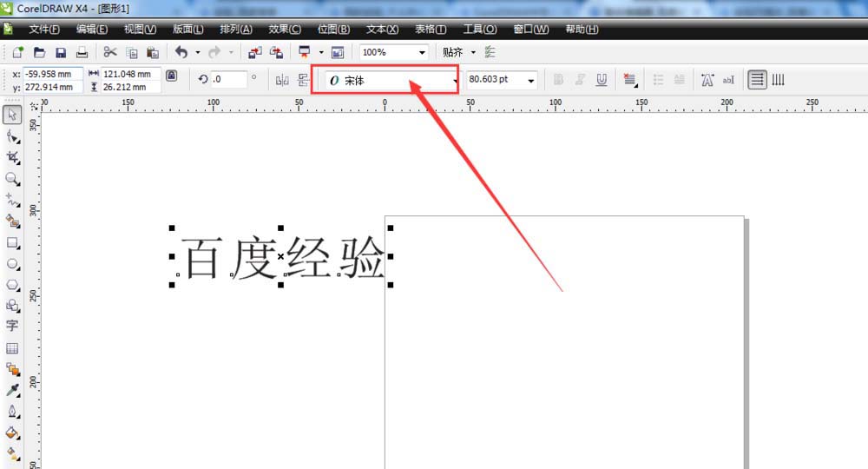Open the 版面(L) menu
This screenshot has width=868, height=469.
tap(188, 30)
